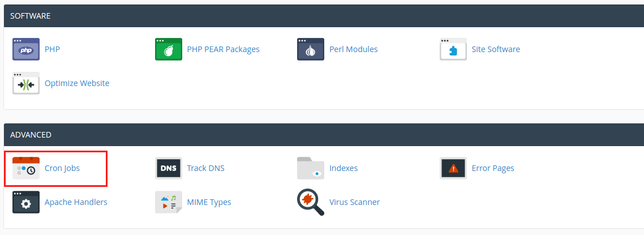
Task: Go to the Perl Modules link
Action: point(353,49)
